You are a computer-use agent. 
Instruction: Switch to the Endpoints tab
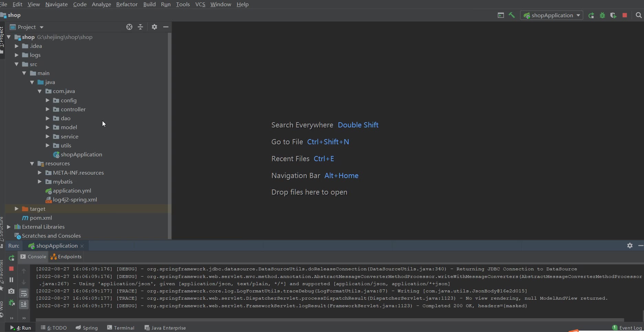point(66,257)
